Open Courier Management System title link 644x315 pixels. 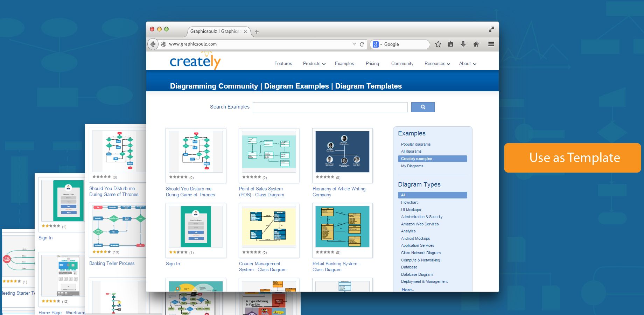click(262, 267)
